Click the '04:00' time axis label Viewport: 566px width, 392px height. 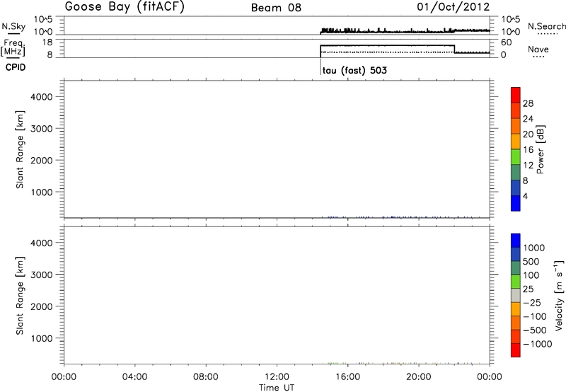[x=134, y=377]
